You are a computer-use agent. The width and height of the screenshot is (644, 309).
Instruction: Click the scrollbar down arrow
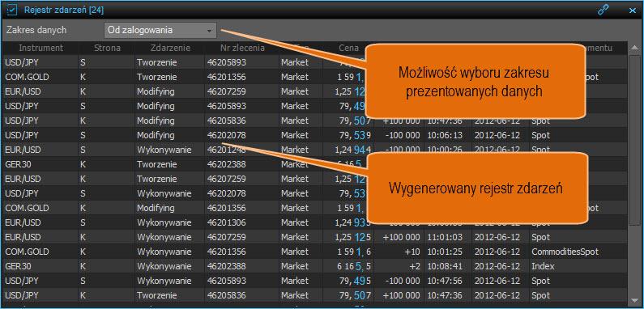[x=633, y=301]
